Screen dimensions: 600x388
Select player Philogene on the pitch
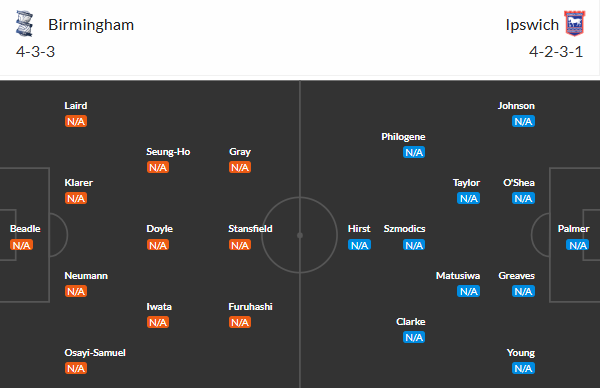click(403, 137)
